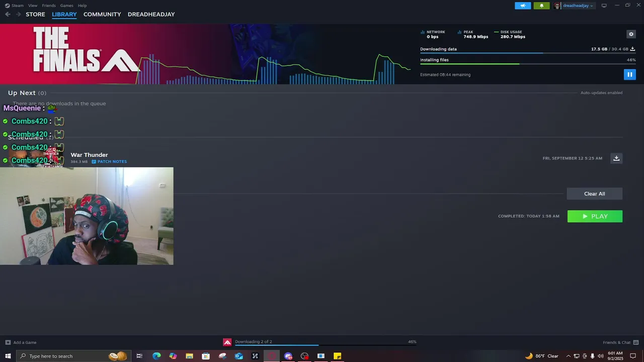Open Steam notifications bell

[541, 6]
